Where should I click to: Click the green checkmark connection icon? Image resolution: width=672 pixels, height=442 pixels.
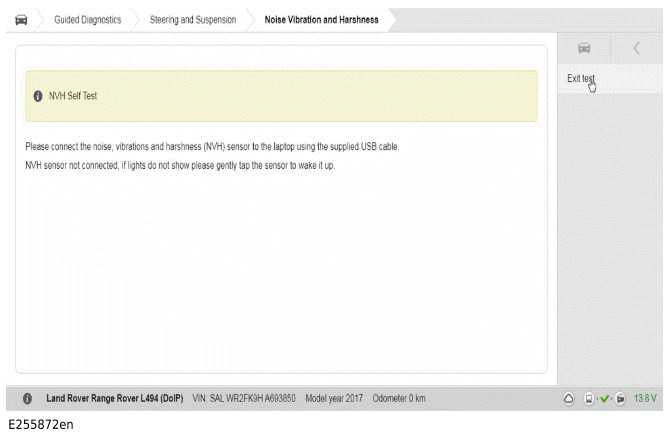point(604,398)
